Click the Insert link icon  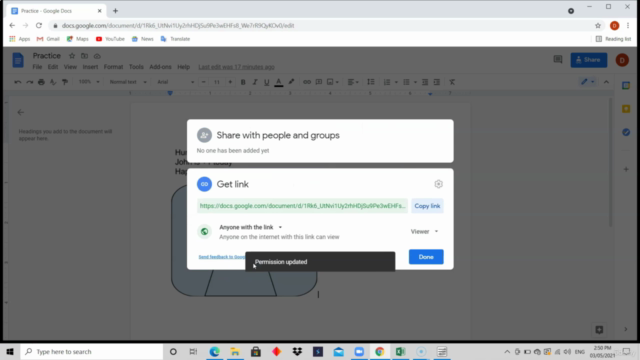[x=307, y=82]
